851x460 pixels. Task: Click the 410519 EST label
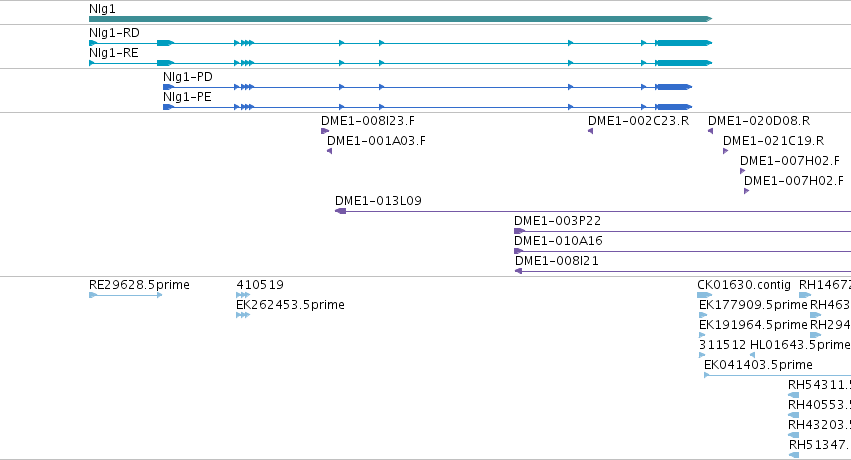(260, 285)
